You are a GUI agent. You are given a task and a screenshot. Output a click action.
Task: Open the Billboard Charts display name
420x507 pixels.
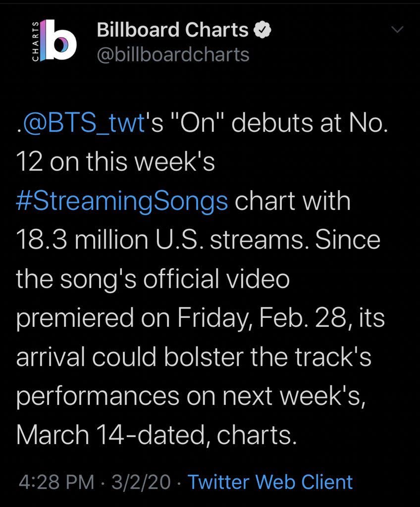(172, 31)
